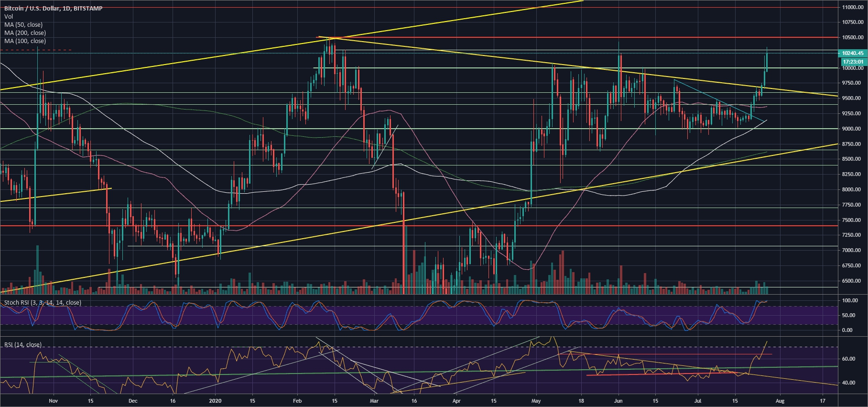Click the 7500.00 price axis label
This screenshot has width=868, height=407.
[x=853, y=220]
